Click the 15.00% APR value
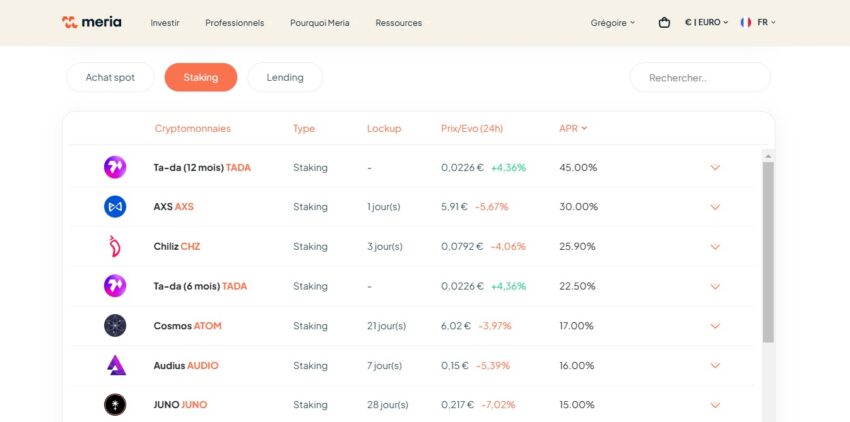The width and height of the screenshot is (850, 422). (x=577, y=405)
